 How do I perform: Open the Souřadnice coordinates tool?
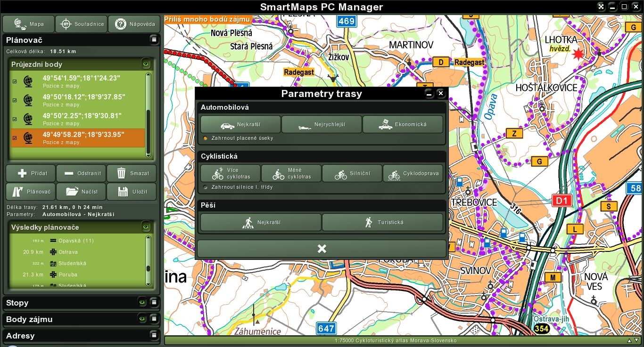pyautogui.click(x=82, y=24)
